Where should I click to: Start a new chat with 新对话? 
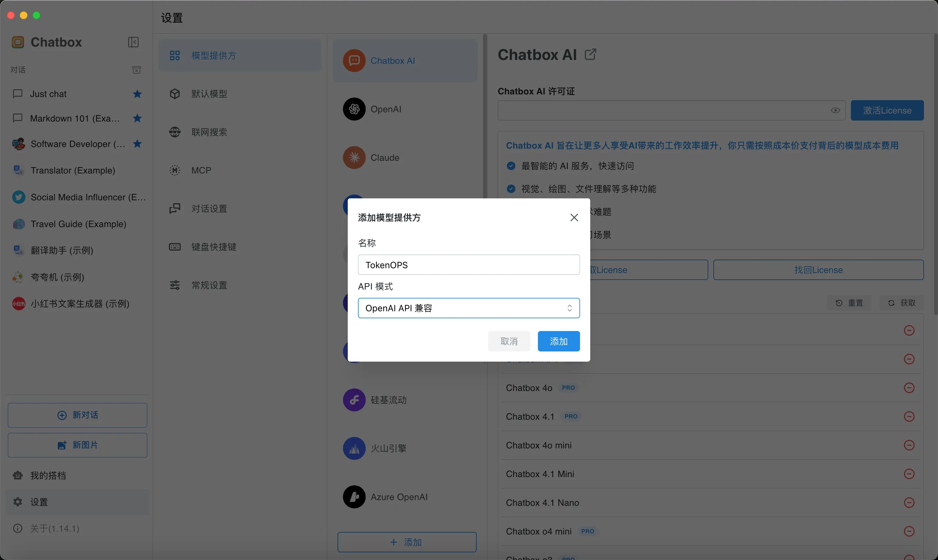[78, 415]
